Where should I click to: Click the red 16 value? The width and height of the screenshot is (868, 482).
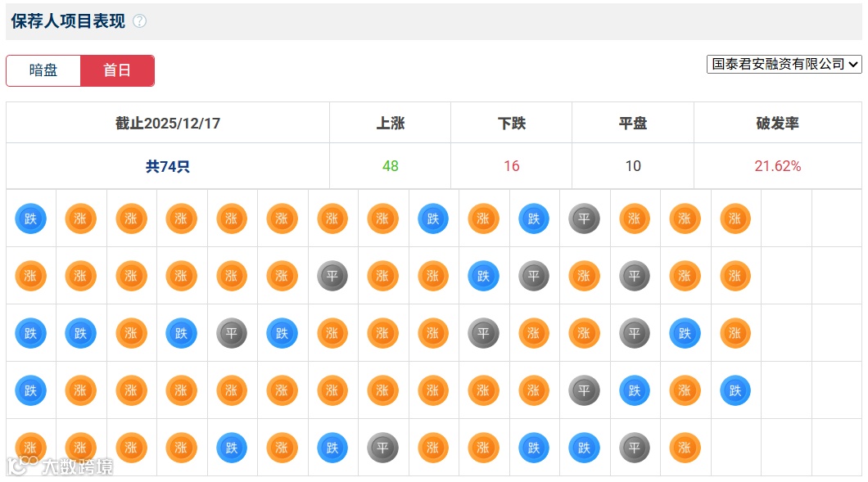(512, 166)
